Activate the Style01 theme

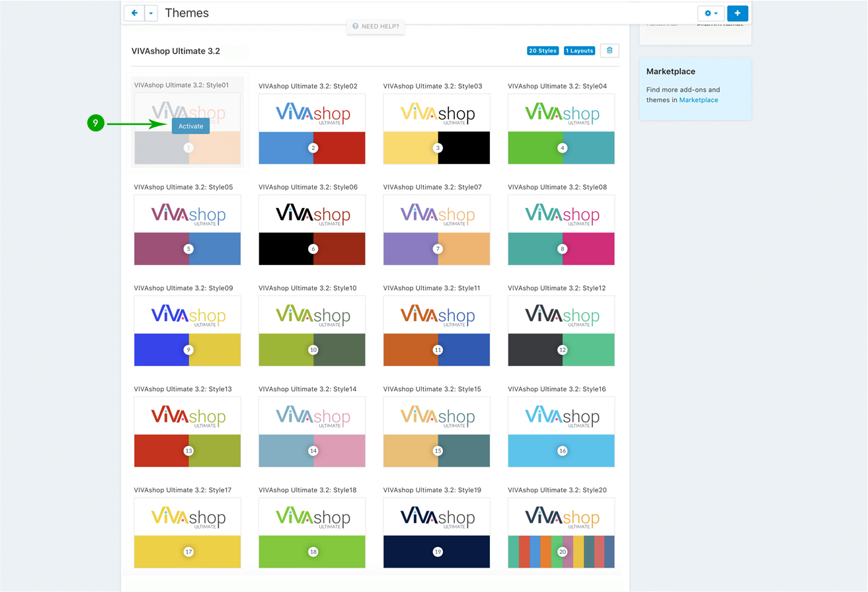(191, 126)
